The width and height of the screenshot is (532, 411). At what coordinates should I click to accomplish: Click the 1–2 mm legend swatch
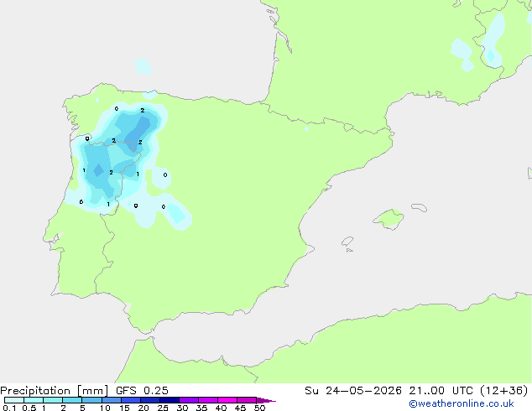pos(53,400)
